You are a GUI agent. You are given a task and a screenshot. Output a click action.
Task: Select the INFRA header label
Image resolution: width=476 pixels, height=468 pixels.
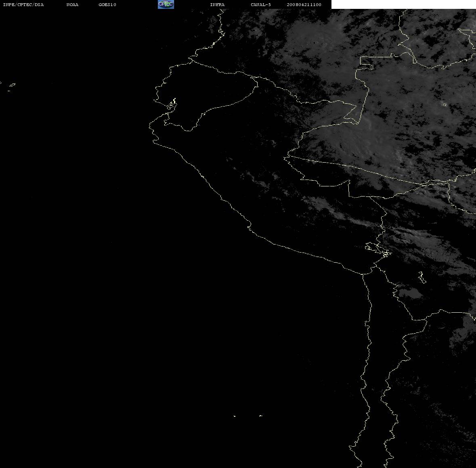click(x=217, y=4)
